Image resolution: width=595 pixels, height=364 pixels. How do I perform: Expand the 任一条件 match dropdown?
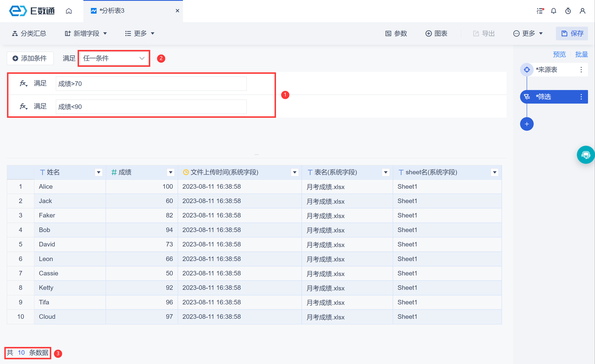tap(114, 58)
